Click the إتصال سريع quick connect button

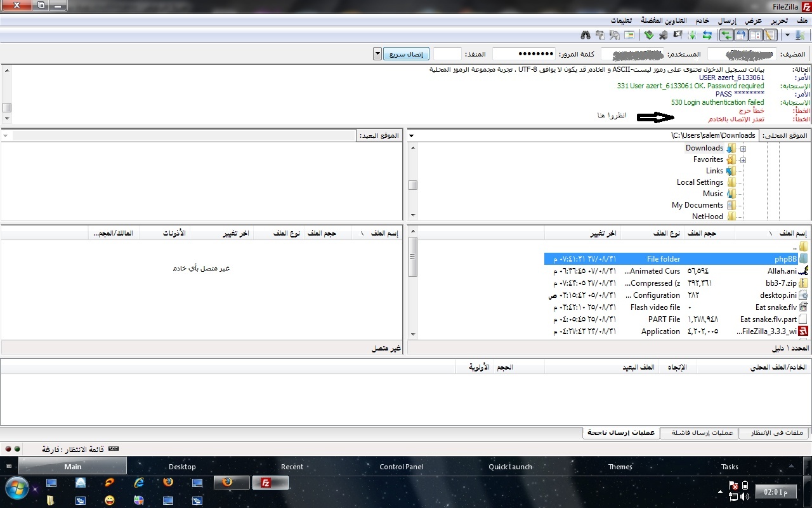[x=406, y=54]
